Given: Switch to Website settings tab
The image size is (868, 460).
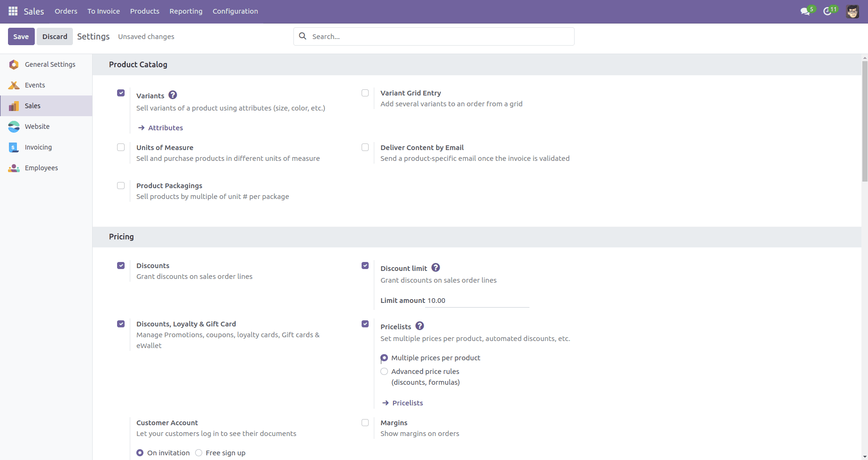Looking at the screenshot, I should pos(46,127).
